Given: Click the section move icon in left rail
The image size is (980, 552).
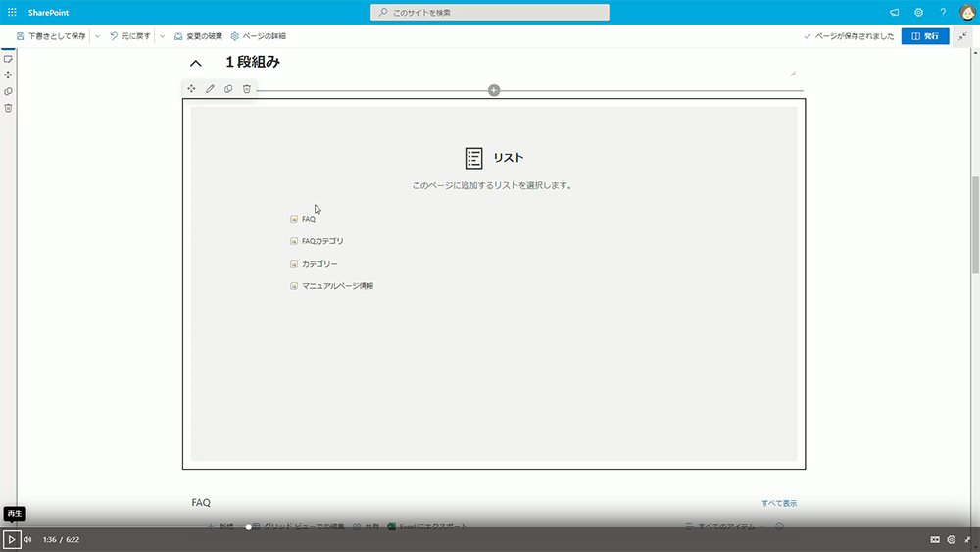Looking at the screenshot, I should pyautogui.click(x=8, y=75).
